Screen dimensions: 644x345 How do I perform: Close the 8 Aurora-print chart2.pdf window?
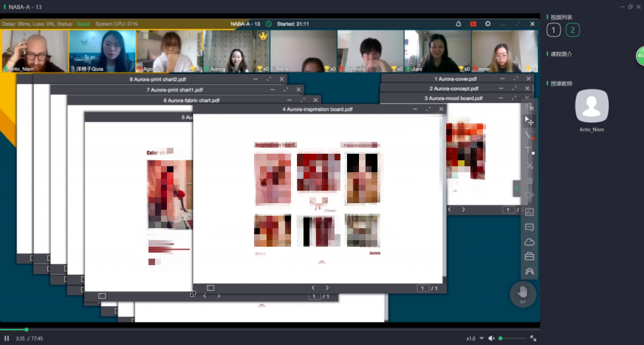281,79
